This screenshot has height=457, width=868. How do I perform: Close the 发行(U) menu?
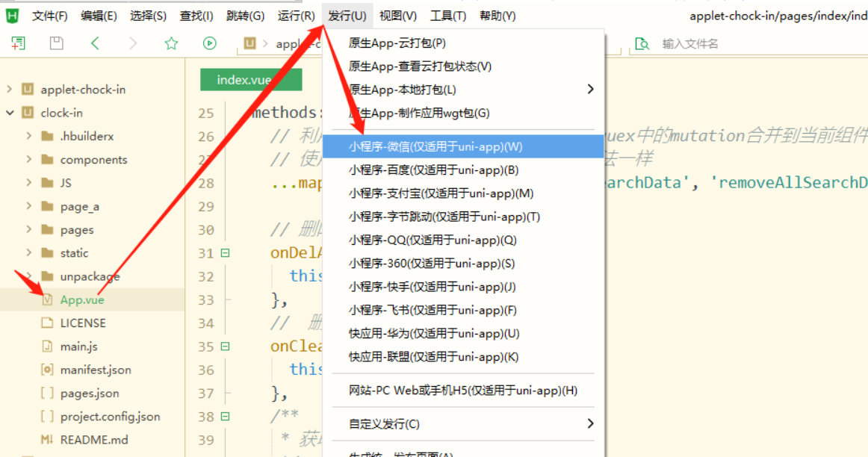347,16
